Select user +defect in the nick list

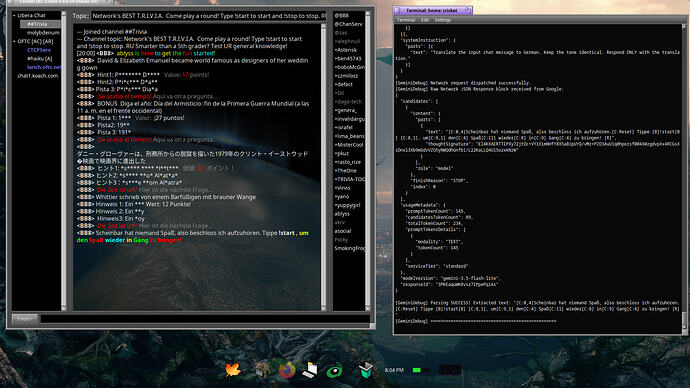344,84
